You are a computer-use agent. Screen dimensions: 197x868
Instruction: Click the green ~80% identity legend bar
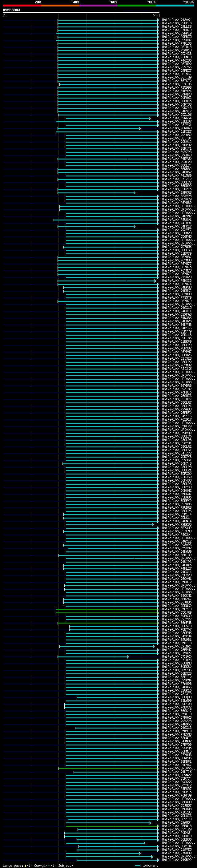click(137, 6)
